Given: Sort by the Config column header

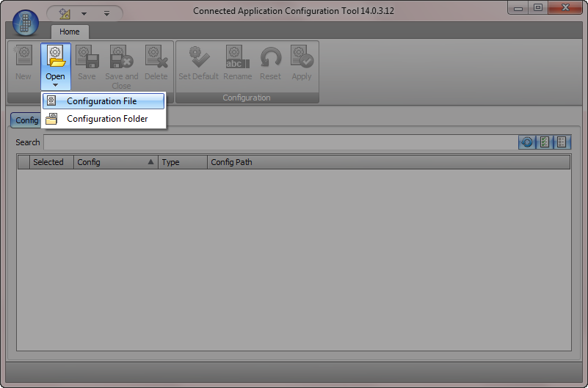Looking at the screenshot, I should (x=116, y=162).
